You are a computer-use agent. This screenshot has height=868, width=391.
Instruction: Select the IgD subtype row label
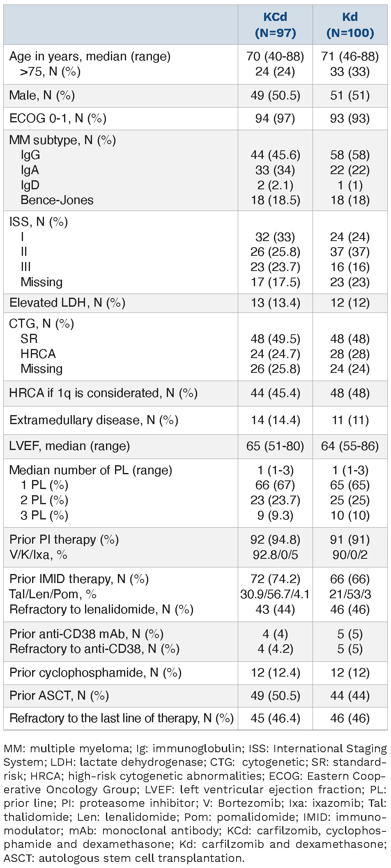coord(30,185)
